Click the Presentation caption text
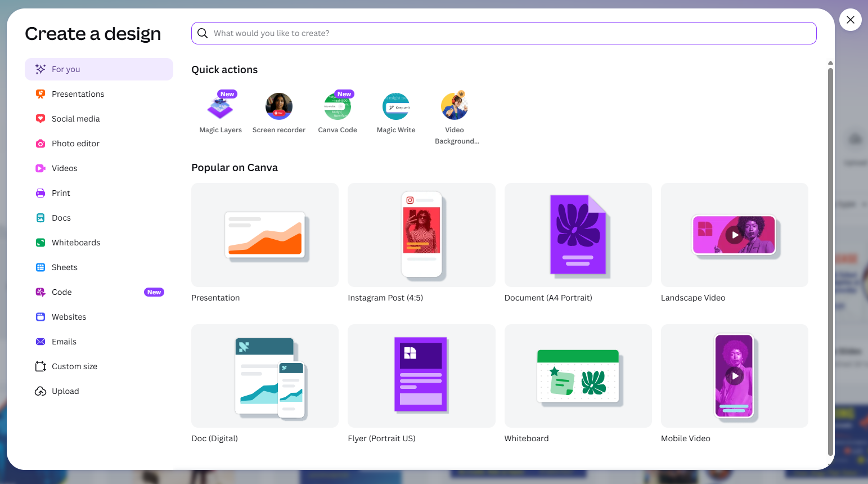Viewport: 868px width, 484px height. [215, 298]
